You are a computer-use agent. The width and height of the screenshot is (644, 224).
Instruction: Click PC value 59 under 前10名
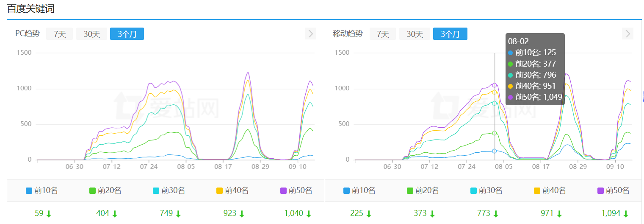(39, 213)
